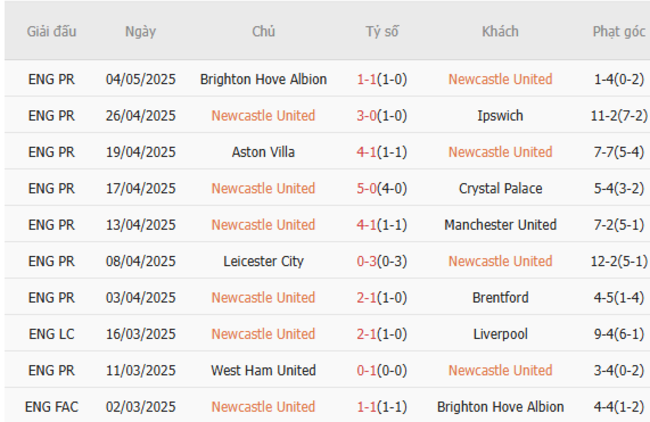Open the 5-0 score against Crystal Palace

coord(367,188)
